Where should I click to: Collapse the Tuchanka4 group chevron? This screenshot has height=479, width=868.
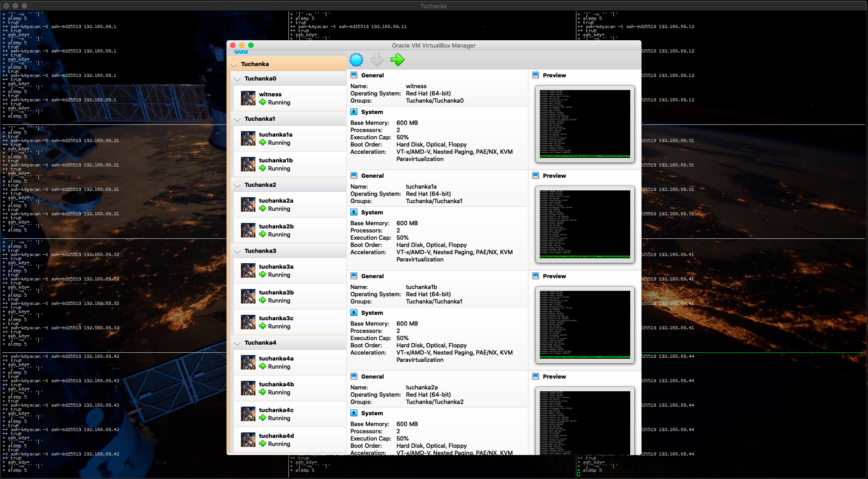[x=237, y=343]
